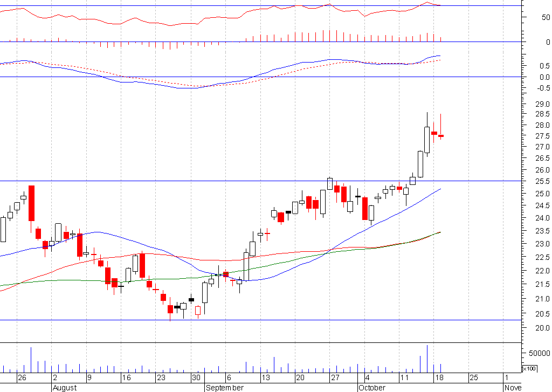
Task: Click the '-0.5' indicator axis label
Action: coord(543,88)
